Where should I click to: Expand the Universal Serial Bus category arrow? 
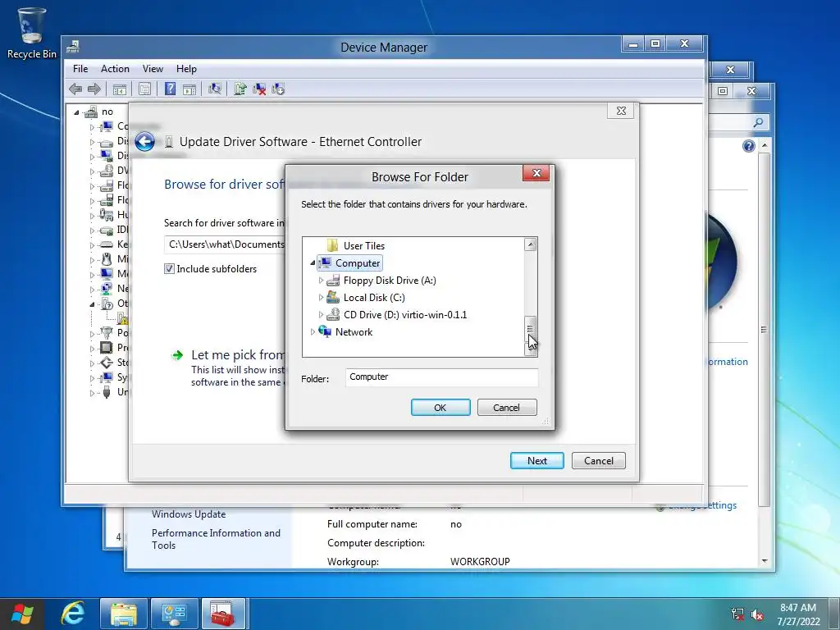pyautogui.click(x=92, y=393)
